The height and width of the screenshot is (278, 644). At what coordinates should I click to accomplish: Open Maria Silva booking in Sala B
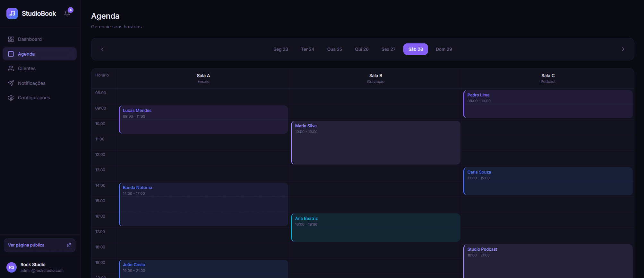pyautogui.click(x=375, y=142)
